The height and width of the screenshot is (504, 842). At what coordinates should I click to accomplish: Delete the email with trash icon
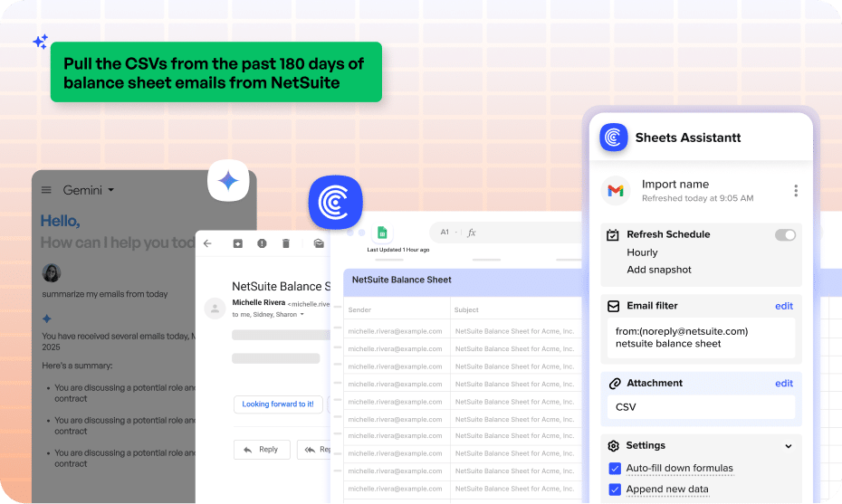(286, 243)
